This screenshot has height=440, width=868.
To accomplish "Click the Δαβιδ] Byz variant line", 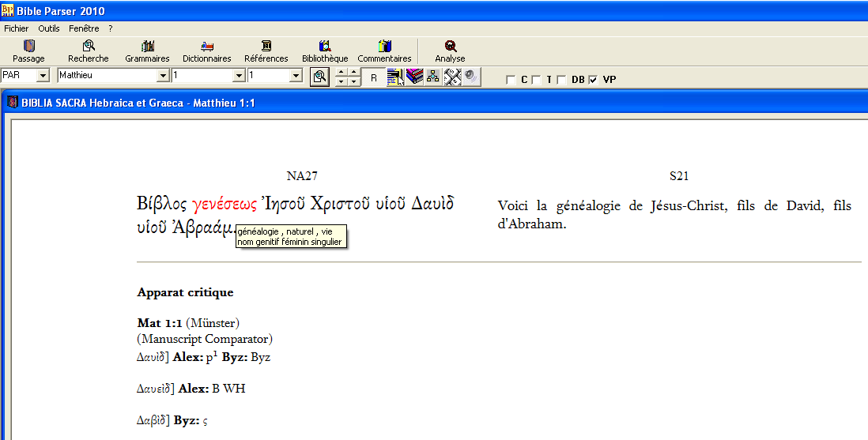I will tap(172, 420).
